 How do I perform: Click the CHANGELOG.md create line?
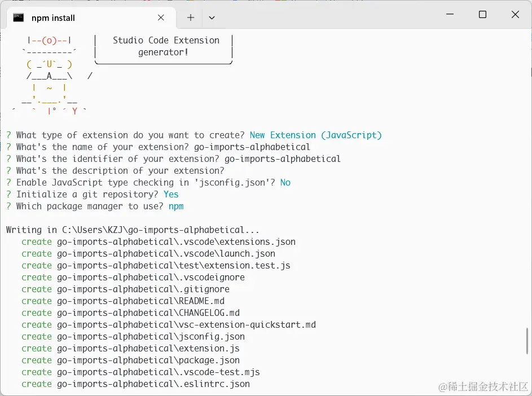click(131, 313)
